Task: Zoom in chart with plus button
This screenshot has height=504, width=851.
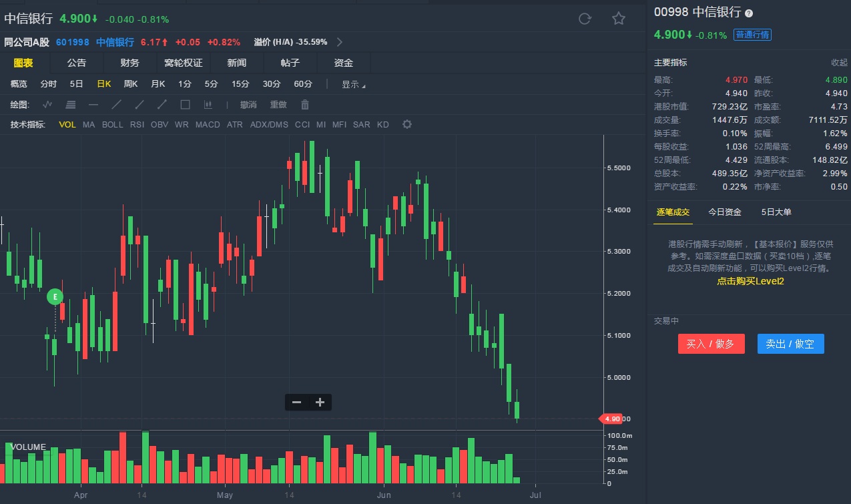Action: [320, 402]
